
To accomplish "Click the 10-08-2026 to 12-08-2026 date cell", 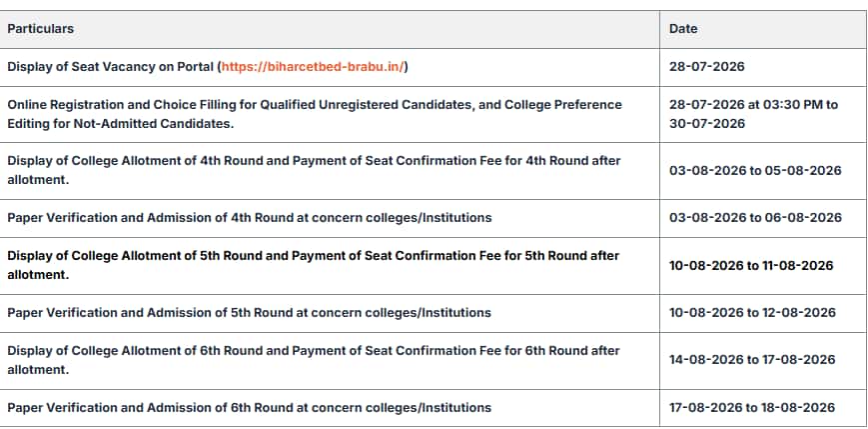I will pyautogui.click(x=752, y=313).
